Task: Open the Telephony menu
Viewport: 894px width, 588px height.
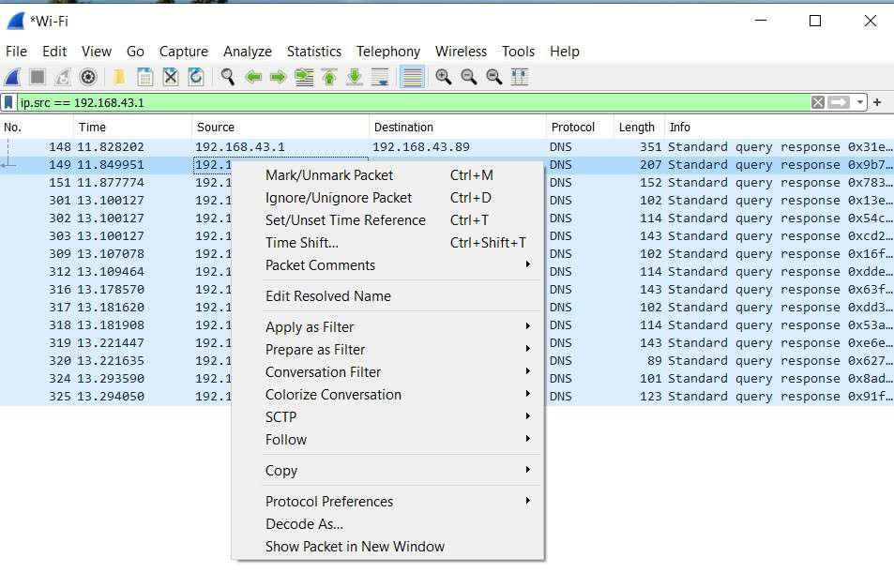Action: (x=388, y=52)
